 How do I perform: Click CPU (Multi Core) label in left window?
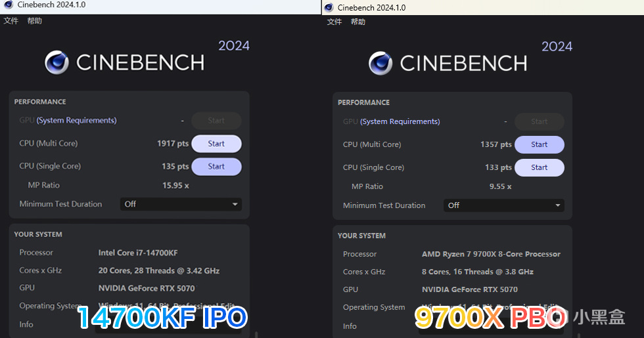pos(49,144)
